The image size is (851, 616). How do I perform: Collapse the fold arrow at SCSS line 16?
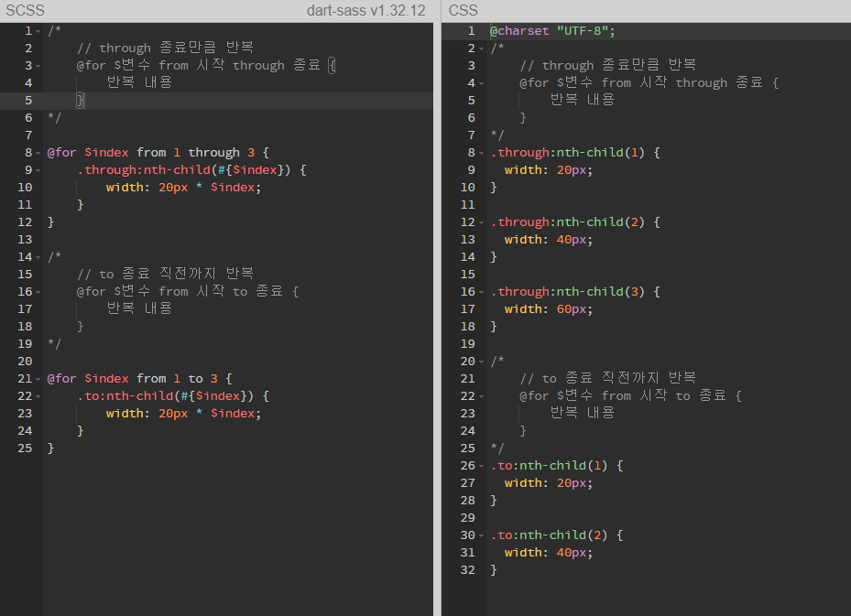point(38,292)
